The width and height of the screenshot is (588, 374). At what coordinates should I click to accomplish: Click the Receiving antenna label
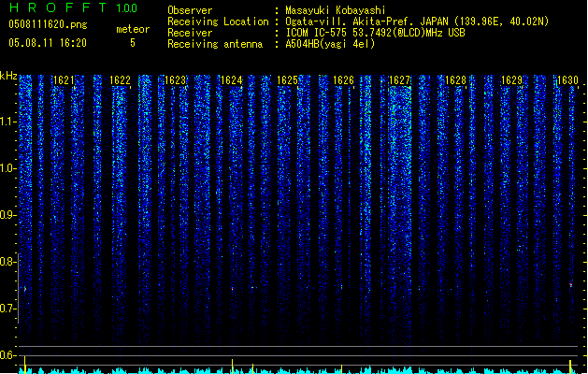[x=215, y=44]
